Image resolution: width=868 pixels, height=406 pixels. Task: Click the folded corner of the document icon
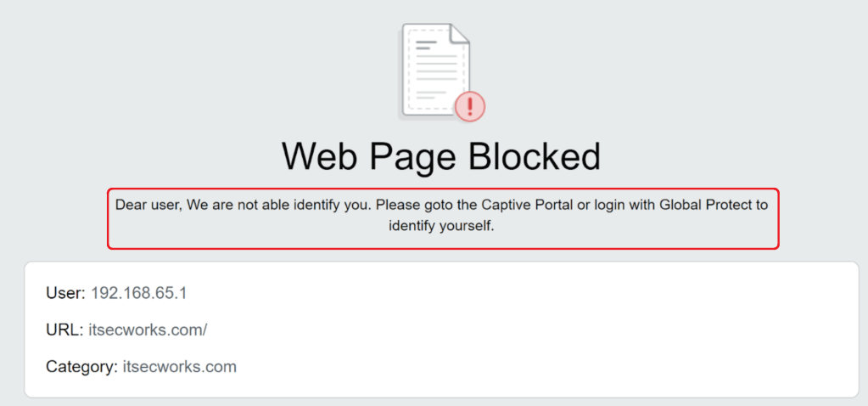coord(459,34)
